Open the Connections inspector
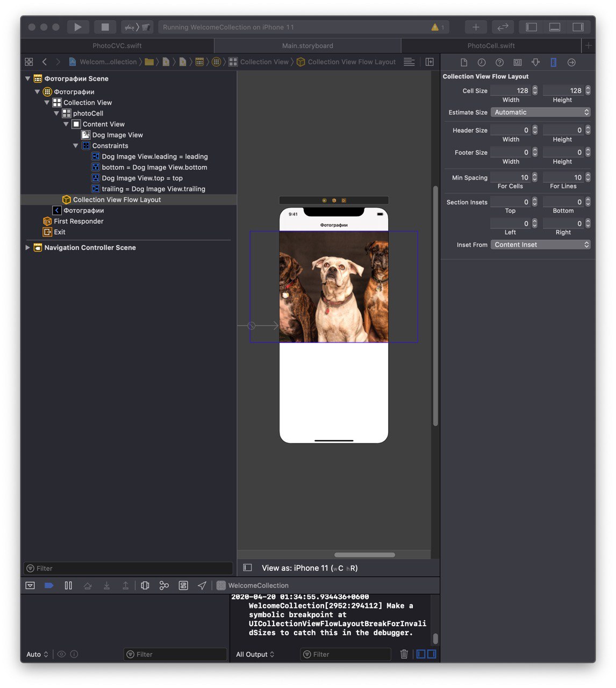 click(571, 62)
